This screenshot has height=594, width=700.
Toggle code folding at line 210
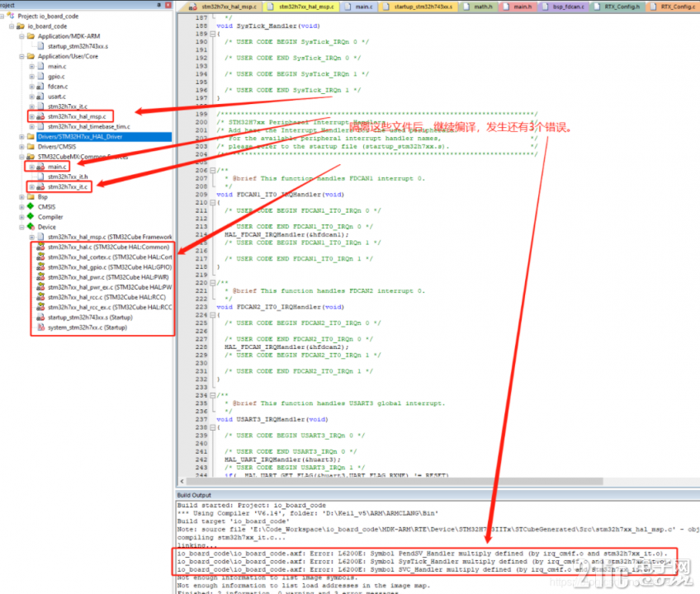click(212, 203)
